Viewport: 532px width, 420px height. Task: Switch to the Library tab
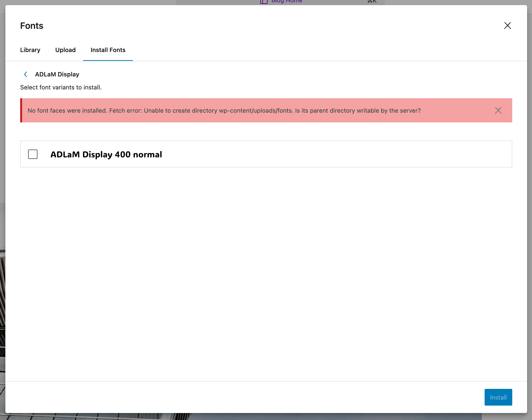click(x=30, y=50)
